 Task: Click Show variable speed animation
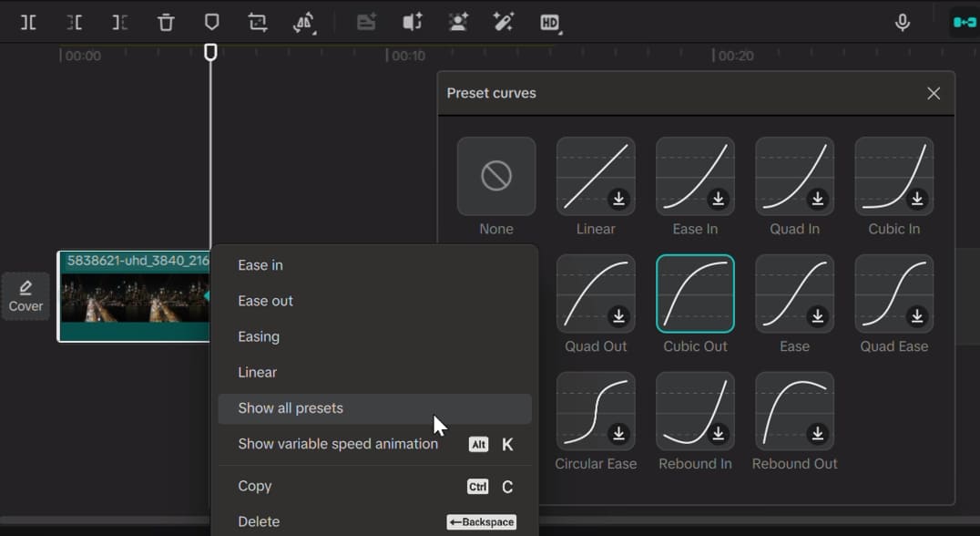point(375,444)
